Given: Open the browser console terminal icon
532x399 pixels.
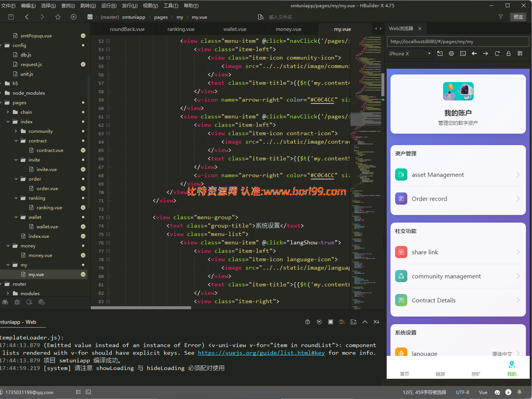Looking at the screenshot, I should [x=463, y=53].
